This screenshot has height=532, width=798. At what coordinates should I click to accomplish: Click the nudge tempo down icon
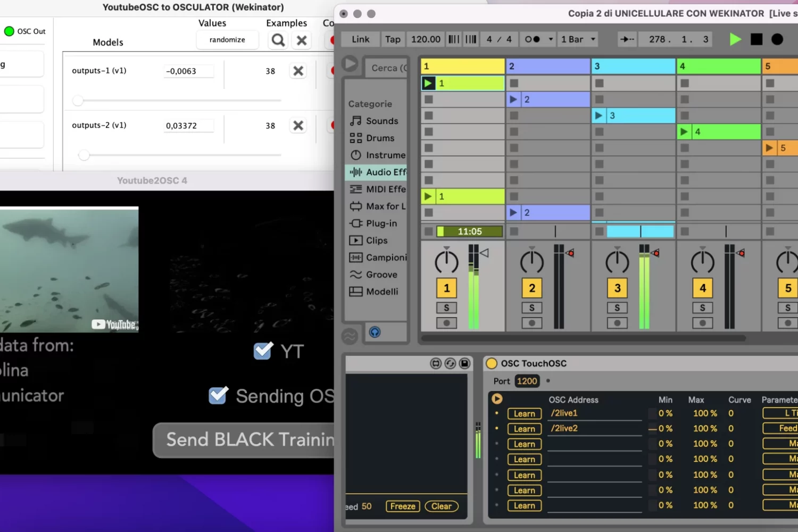[454, 39]
